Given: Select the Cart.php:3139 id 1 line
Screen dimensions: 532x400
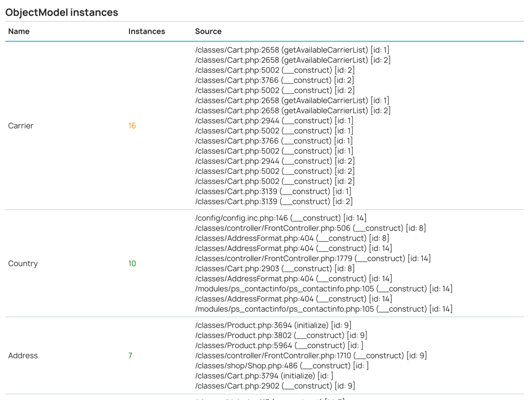Looking at the screenshot, I should 273,191.
